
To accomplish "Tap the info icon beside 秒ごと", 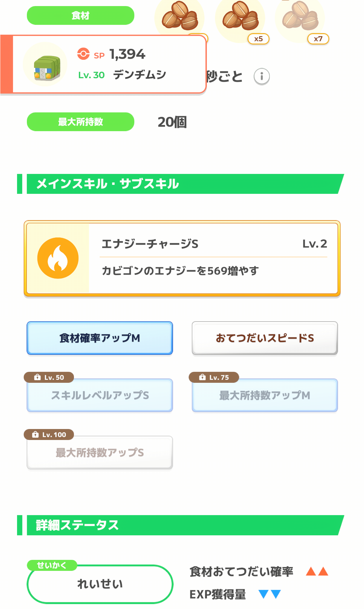I will pyautogui.click(x=262, y=77).
